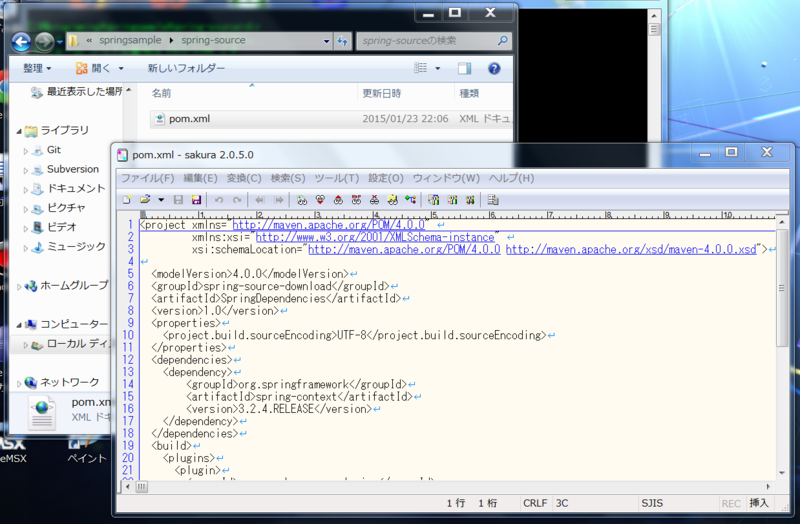
Task: Select ネットワーク in the navigation pane
Action: click(69, 382)
